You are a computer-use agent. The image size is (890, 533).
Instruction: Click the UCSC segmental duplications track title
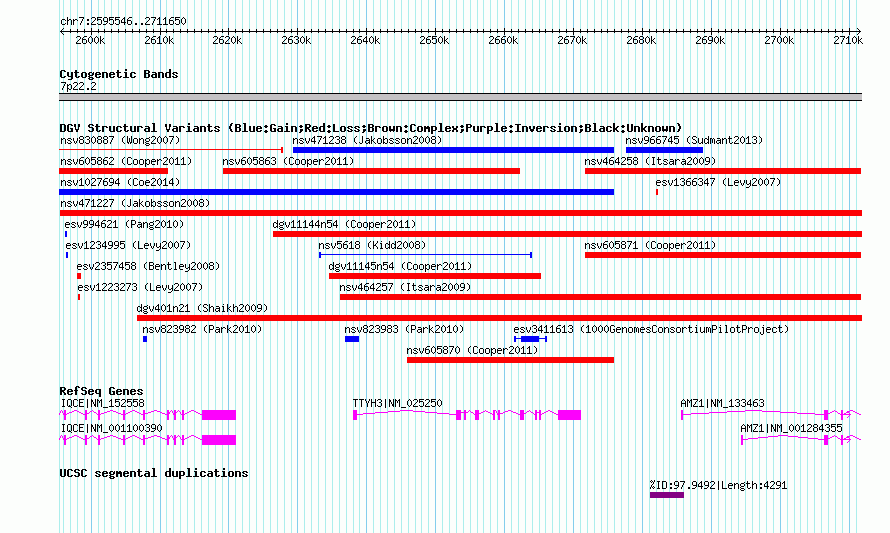tap(154, 473)
